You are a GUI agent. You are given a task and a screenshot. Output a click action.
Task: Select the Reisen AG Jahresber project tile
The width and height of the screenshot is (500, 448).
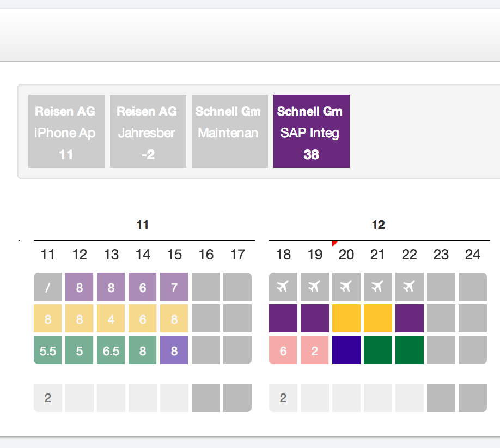tap(148, 131)
